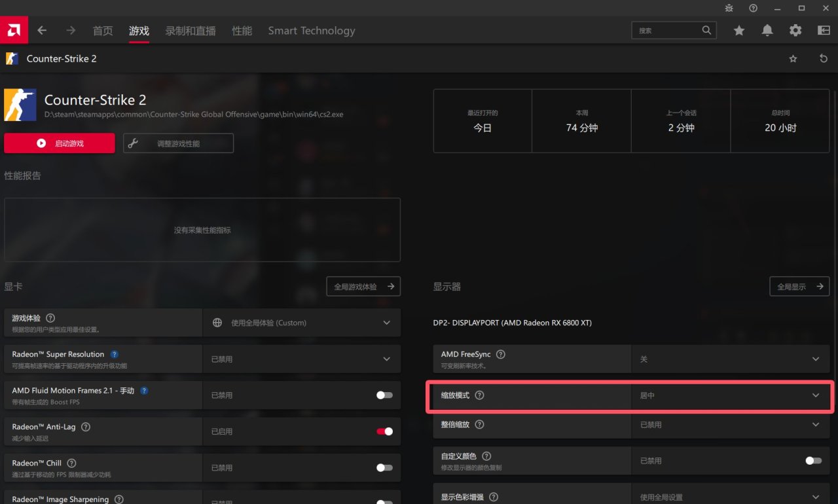Click the magnifier icon in the search box
The height and width of the screenshot is (504, 838).
pyautogui.click(x=706, y=30)
